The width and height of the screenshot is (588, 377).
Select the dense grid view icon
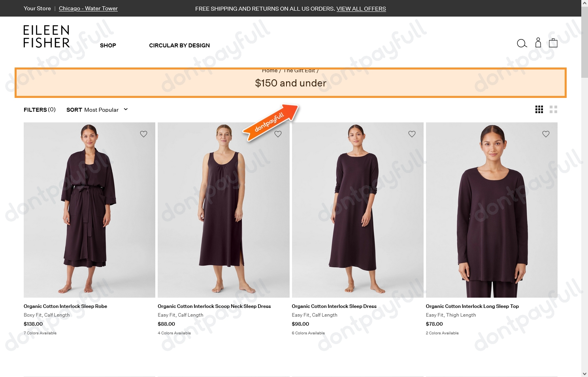pyautogui.click(x=539, y=109)
